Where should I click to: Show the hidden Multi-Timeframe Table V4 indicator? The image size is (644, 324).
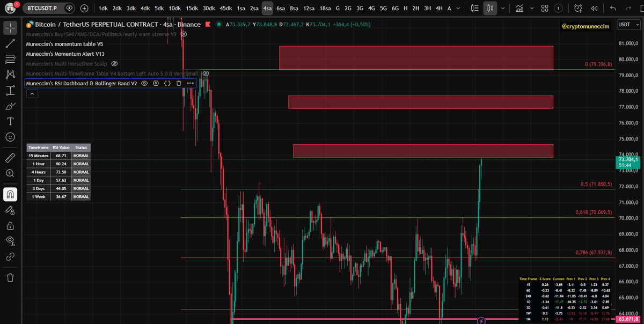click(x=205, y=73)
